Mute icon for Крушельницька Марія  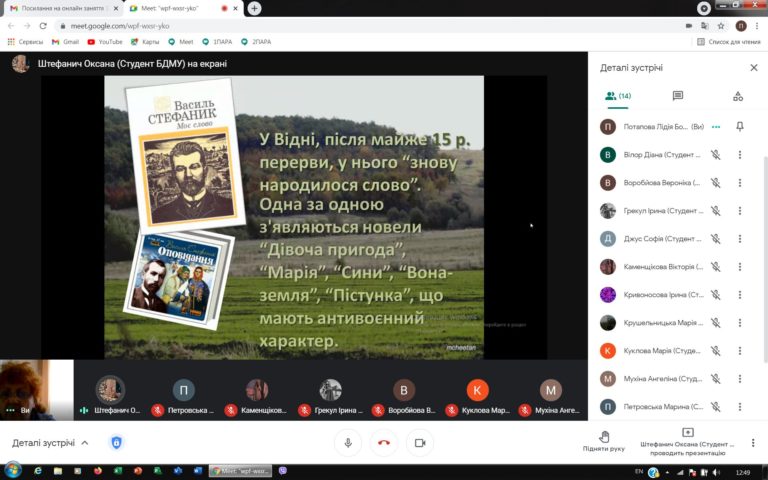coord(716,322)
